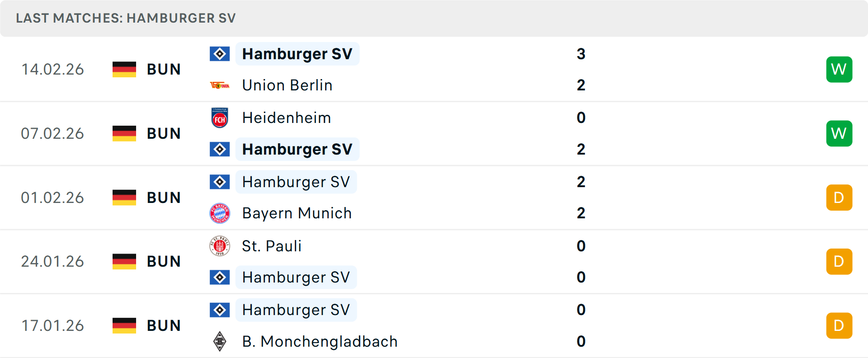The width and height of the screenshot is (868, 358).
Task: Click Hamburger SV logo in Union Berlin match
Action: pos(220,54)
